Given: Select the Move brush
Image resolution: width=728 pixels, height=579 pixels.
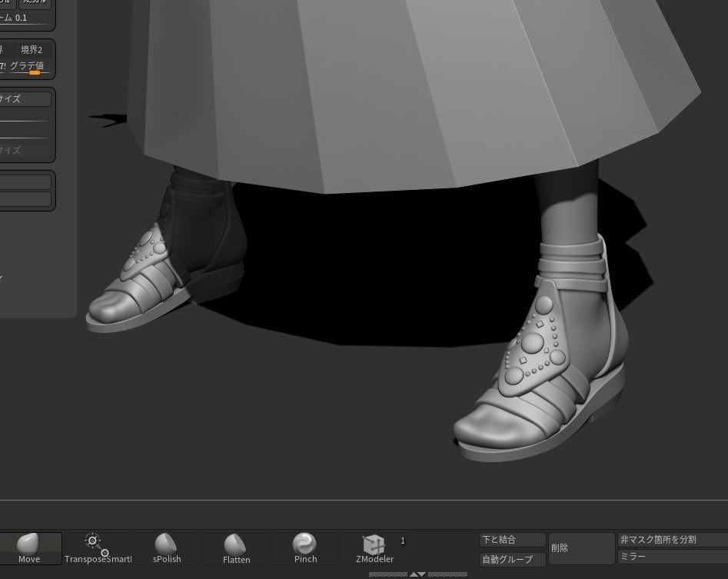Looking at the screenshot, I should click(30, 548).
